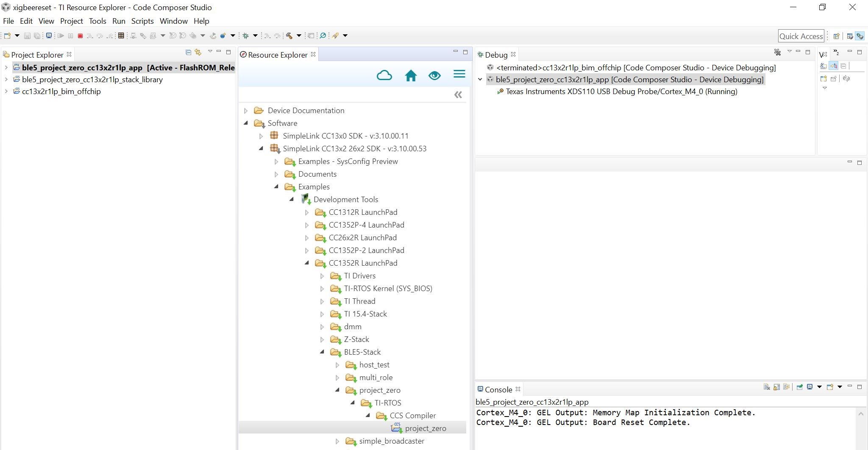Viewport: 868px width, 450px height.
Task: Expand TI Drivers folder
Action: tap(322, 276)
